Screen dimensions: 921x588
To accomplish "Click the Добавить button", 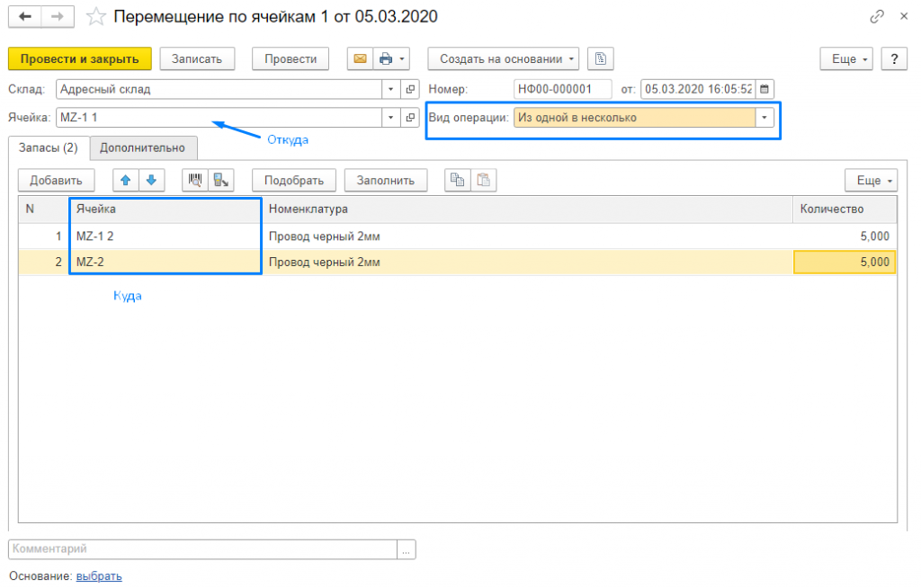I will pos(57,181).
